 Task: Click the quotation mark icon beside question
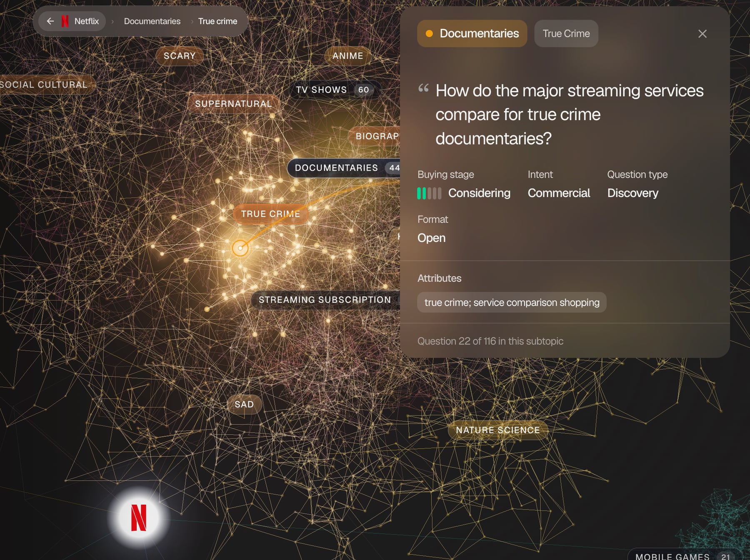click(x=423, y=88)
